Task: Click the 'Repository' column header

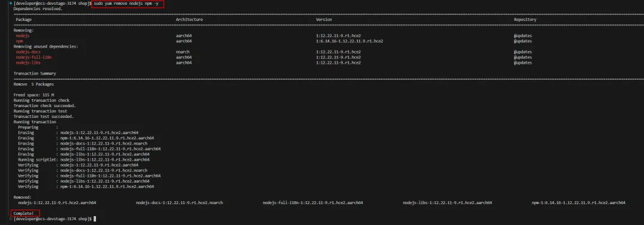Action: pyautogui.click(x=525, y=20)
